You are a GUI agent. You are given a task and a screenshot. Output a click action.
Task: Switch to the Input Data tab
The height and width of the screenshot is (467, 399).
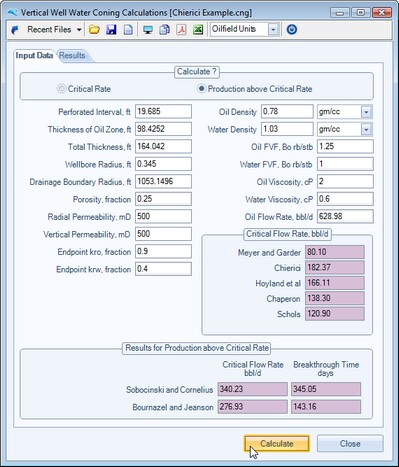coord(34,55)
